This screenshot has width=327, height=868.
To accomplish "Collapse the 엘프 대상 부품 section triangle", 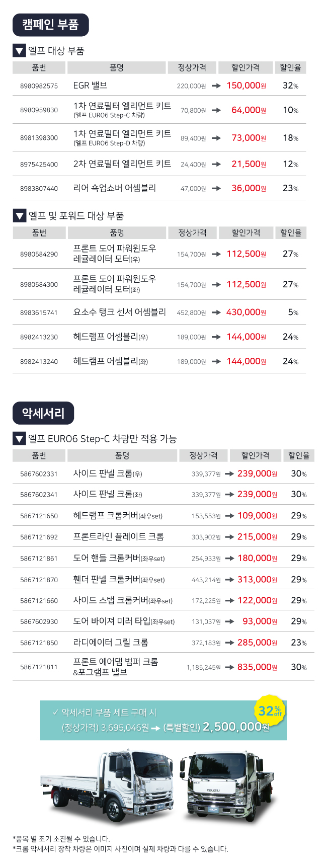I will 19,51.
